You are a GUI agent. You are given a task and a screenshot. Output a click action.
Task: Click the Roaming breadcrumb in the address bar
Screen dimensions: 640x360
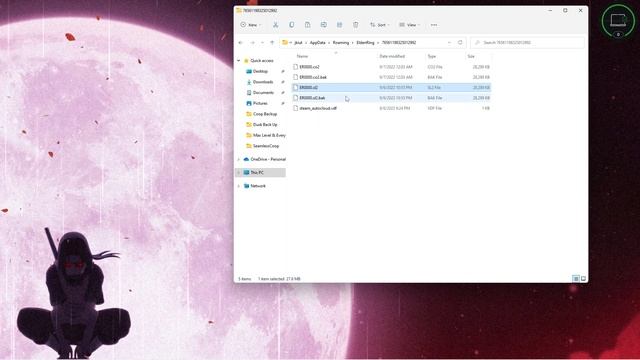coord(341,42)
